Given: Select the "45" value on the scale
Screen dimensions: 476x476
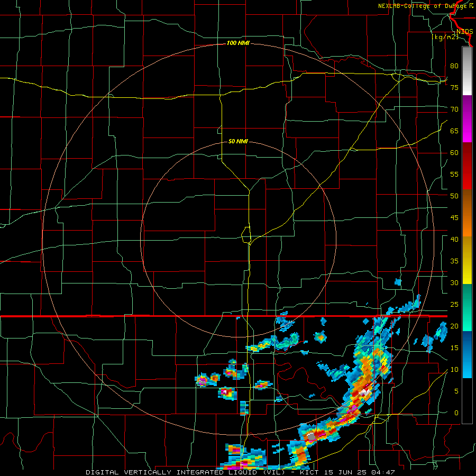Looking at the screenshot, I should coord(454,218).
